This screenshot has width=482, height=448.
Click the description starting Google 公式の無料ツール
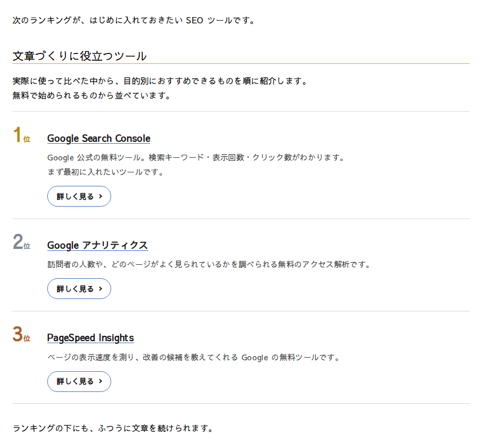point(195,158)
